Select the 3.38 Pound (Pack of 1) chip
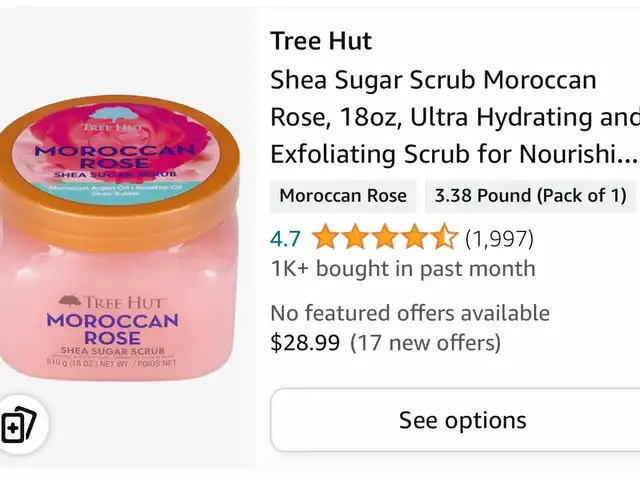The width and height of the screenshot is (640, 479). click(x=530, y=196)
